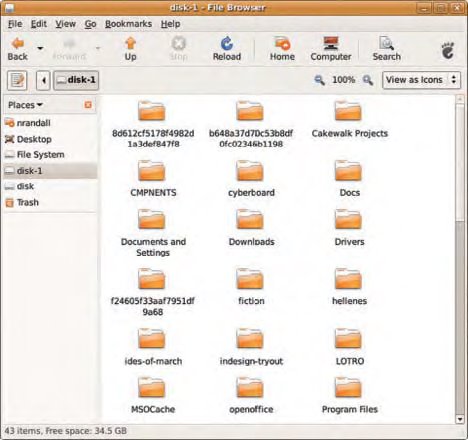Open the Forward history dropdown arrow
This screenshot has width=468, height=440.
coord(98,48)
